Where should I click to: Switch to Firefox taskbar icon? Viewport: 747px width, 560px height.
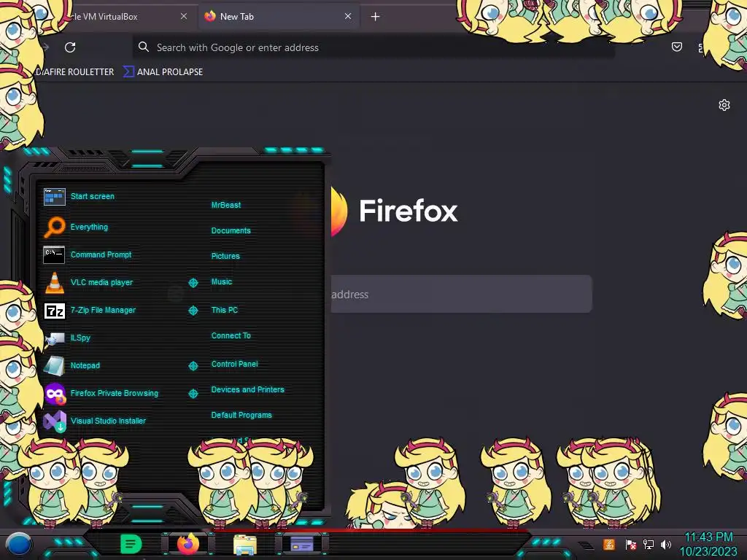pos(188,544)
